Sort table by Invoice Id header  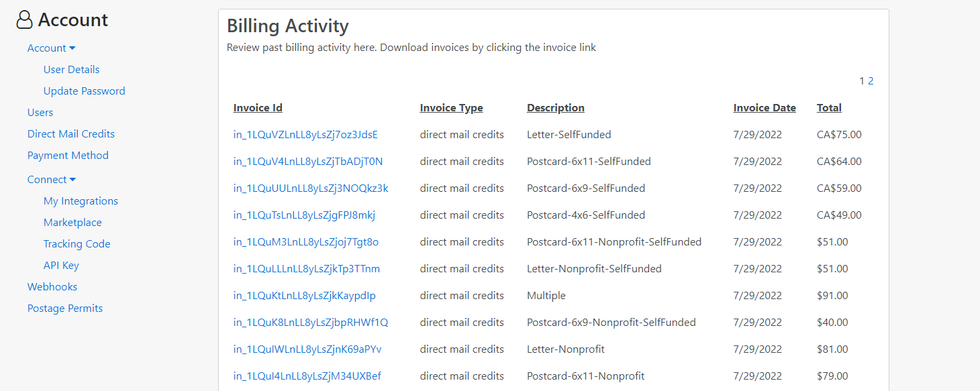pyautogui.click(x=258, y=108)
